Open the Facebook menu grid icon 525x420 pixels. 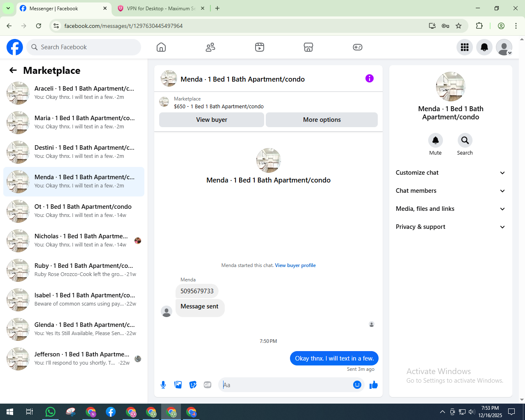pyautogui.click(x=465, y=47)
